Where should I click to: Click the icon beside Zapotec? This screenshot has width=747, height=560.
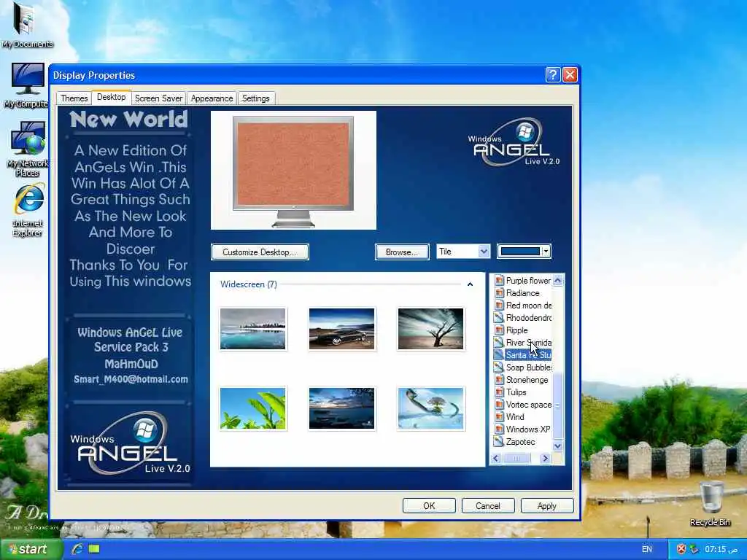tap(499, 441)
